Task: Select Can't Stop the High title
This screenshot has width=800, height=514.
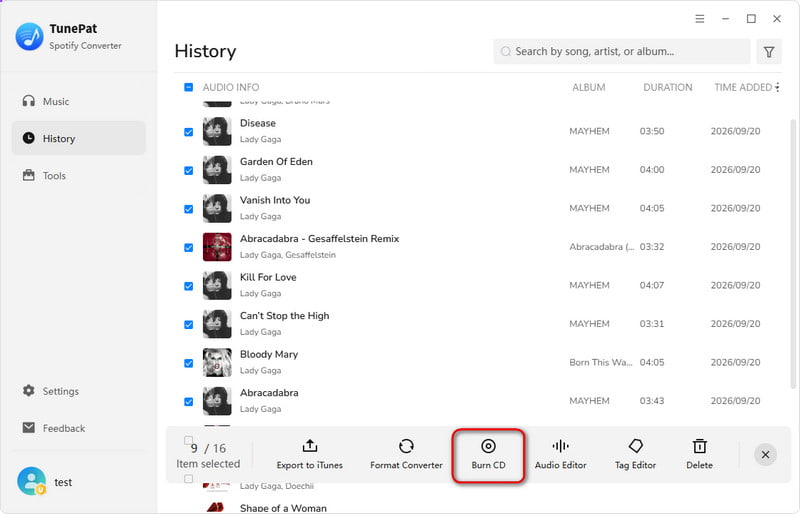Action: (x=284, y=316)
